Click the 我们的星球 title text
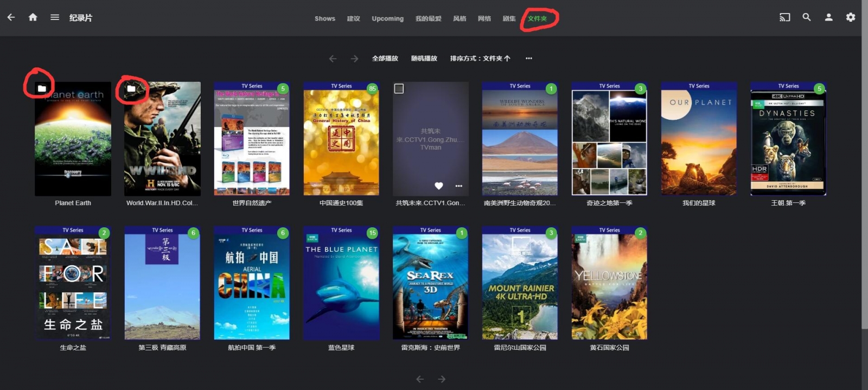 pos(699,203)
